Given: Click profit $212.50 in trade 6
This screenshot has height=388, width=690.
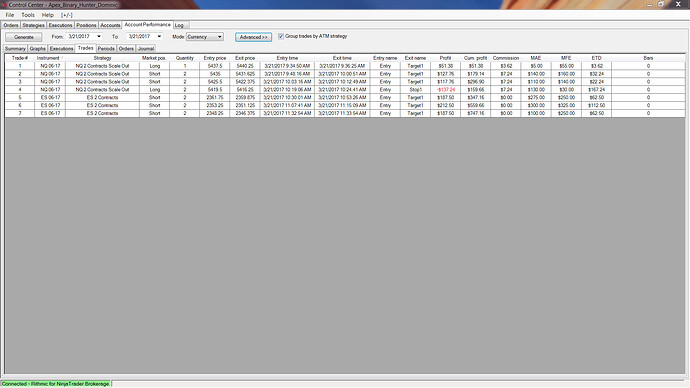Looking at the screenshot, I should tap(445, 106).
